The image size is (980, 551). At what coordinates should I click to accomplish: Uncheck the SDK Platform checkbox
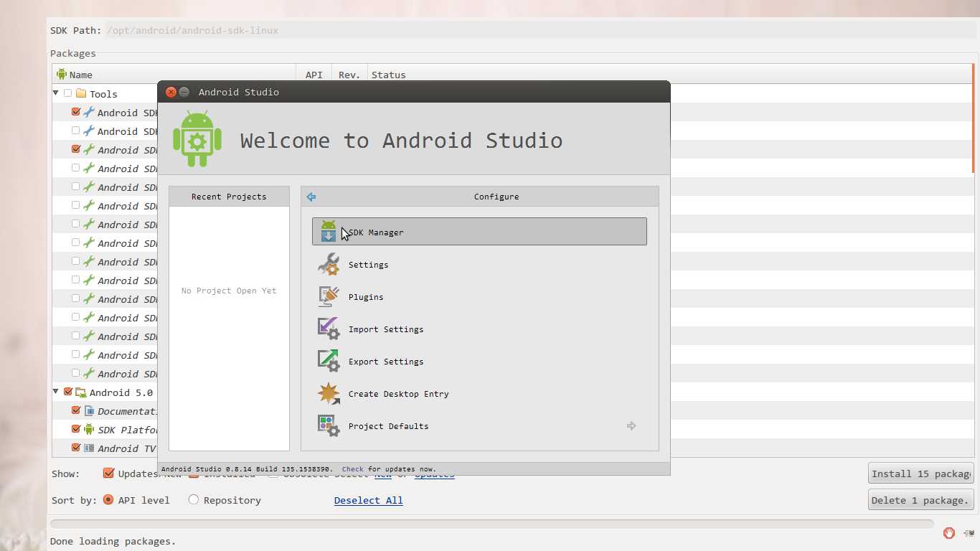[76, 429]
